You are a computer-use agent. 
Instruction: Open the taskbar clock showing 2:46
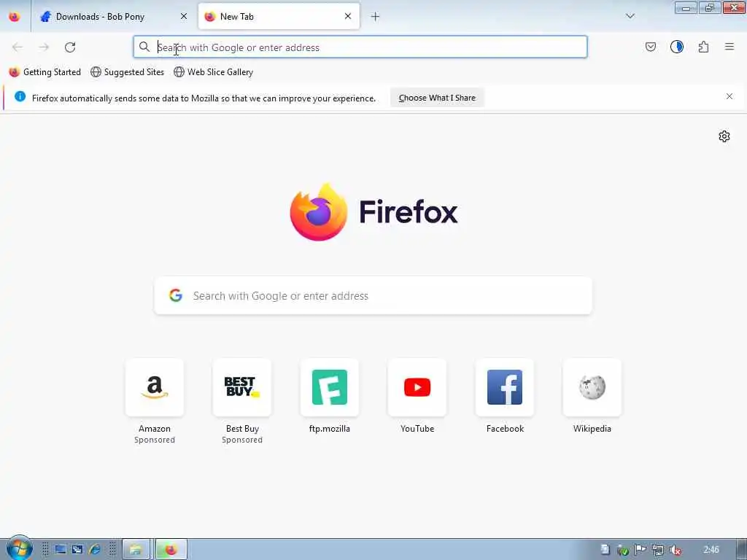point(711,550)
